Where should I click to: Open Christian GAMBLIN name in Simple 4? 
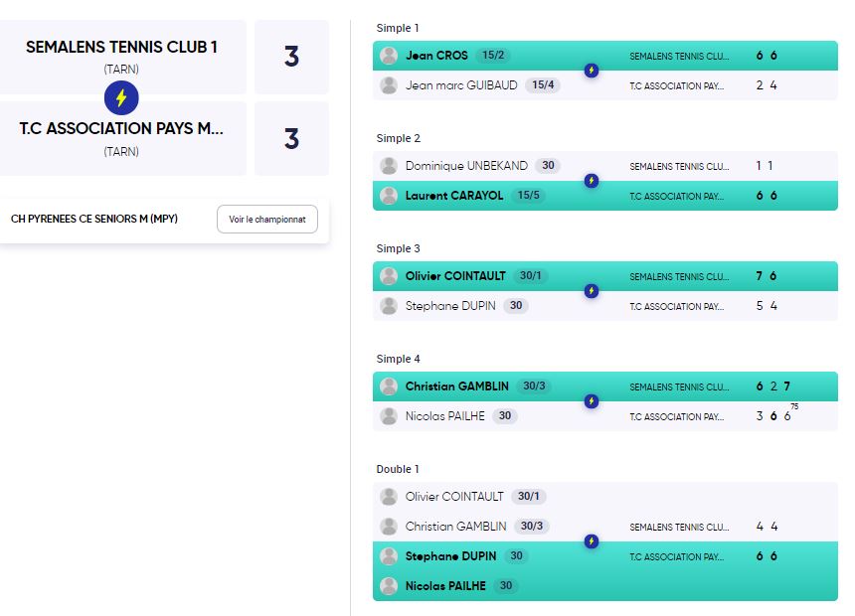tap(457, 386)
